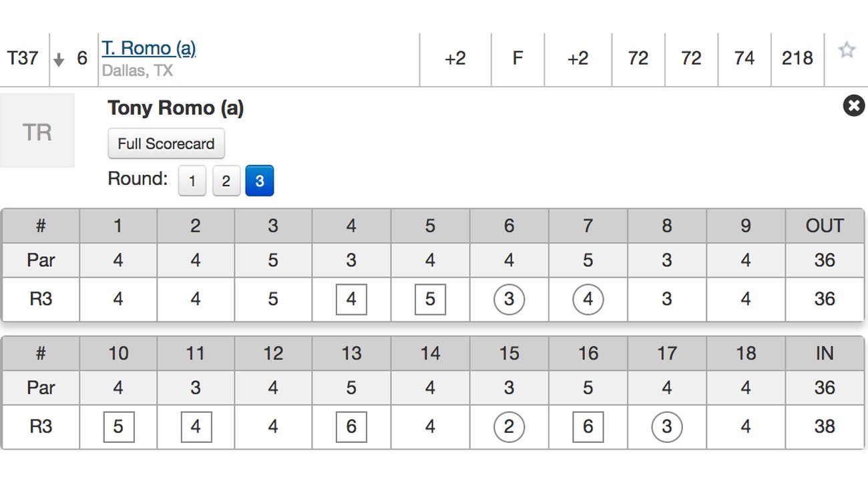The height and width of the screenshot is (483, 868).
Task: Open the T. Romo (a) player link
Action: [x=149, y=48]
